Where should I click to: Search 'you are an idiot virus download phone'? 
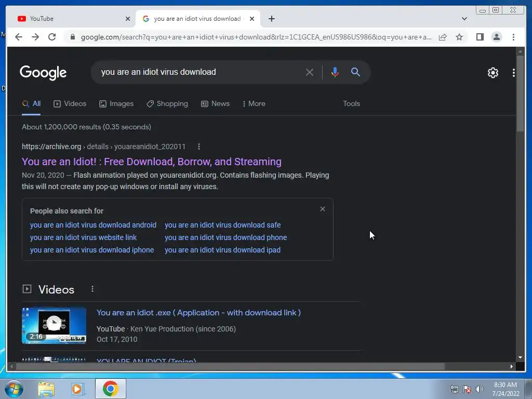(x=225, y=237)
